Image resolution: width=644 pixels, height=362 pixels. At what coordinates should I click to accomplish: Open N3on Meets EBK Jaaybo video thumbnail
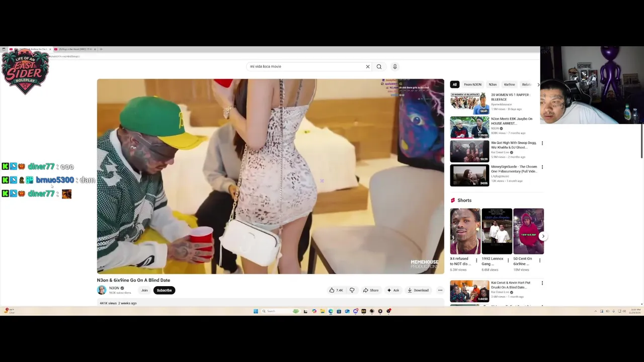(469, 127)
